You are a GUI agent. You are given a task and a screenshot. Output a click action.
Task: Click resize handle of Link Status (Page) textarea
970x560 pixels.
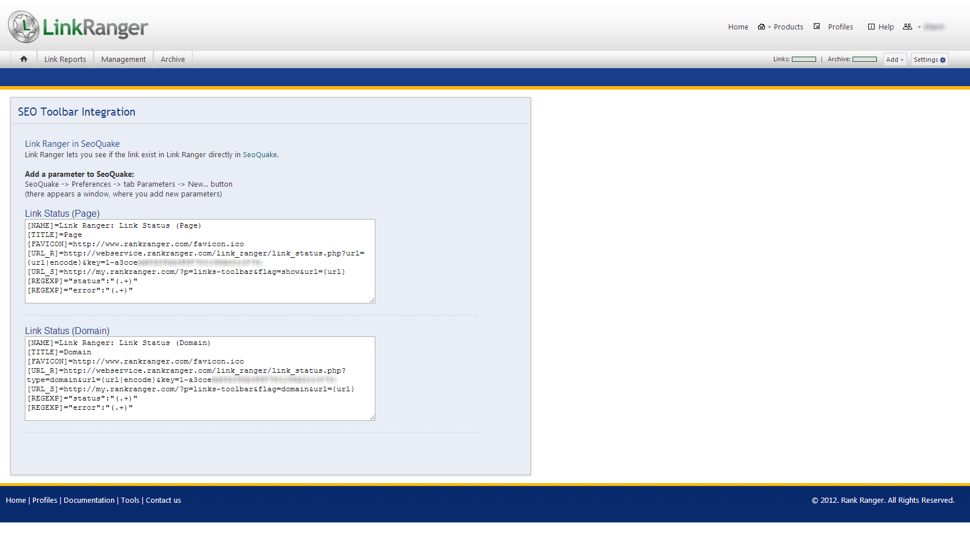coord(372,300)
